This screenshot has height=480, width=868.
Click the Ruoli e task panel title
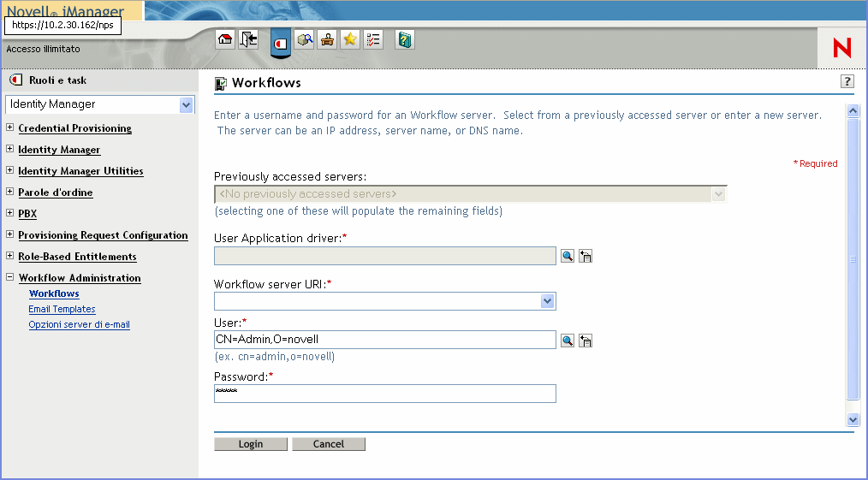coord(57,80)
